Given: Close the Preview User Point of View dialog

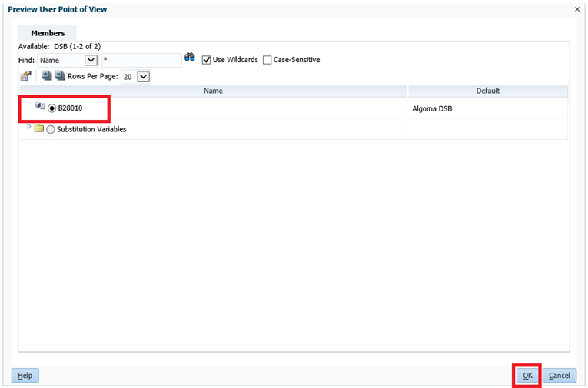Looking at the screenshot, I should click(577, 9).
